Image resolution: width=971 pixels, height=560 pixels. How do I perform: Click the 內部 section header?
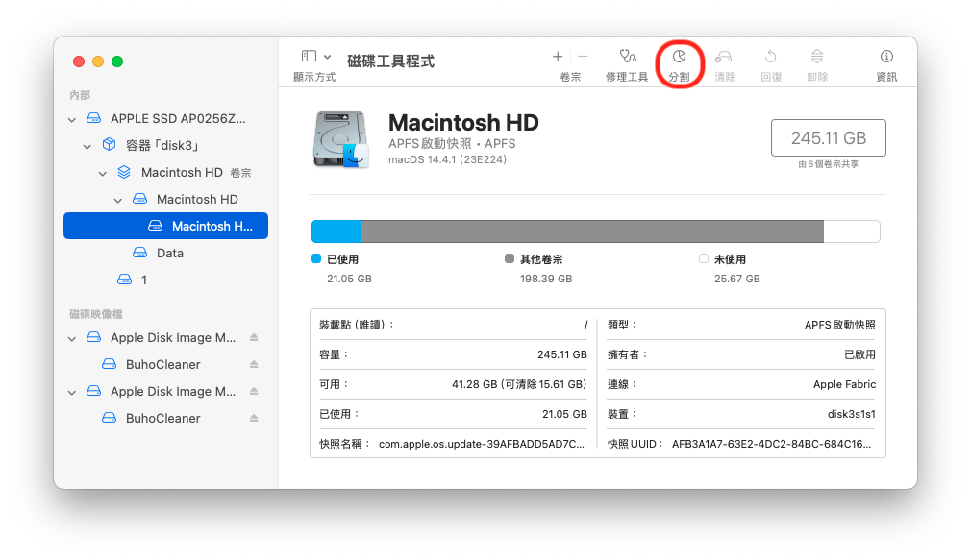pos(80,95)
